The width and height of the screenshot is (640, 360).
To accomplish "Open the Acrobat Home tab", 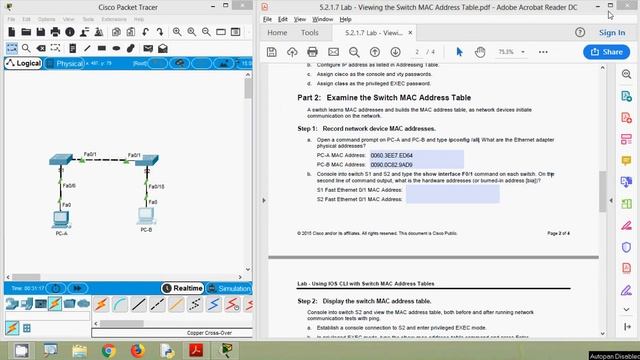I will coord(277,33).
